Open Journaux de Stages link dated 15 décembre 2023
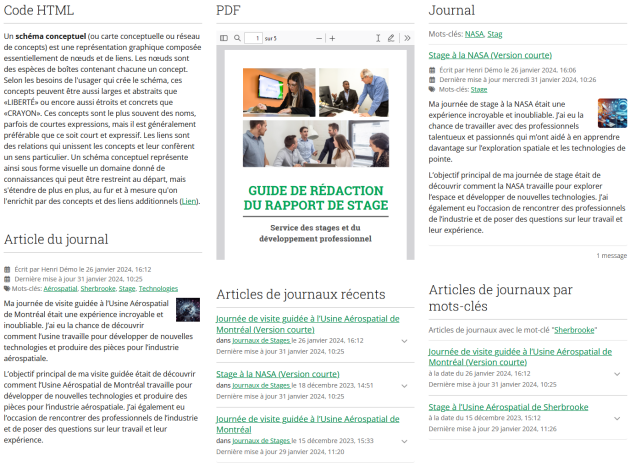630x466 pixels. [x=261, y=441]
